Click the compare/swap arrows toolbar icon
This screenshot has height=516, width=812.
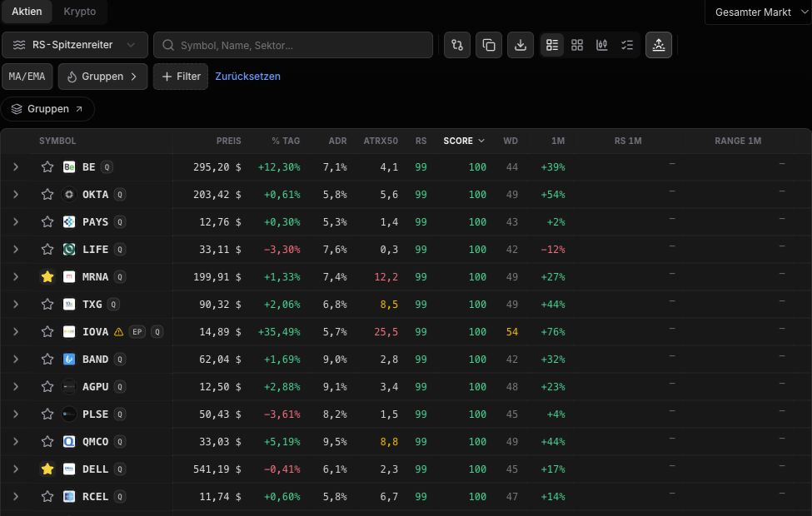pyautogui.click(x=457, y=45)
